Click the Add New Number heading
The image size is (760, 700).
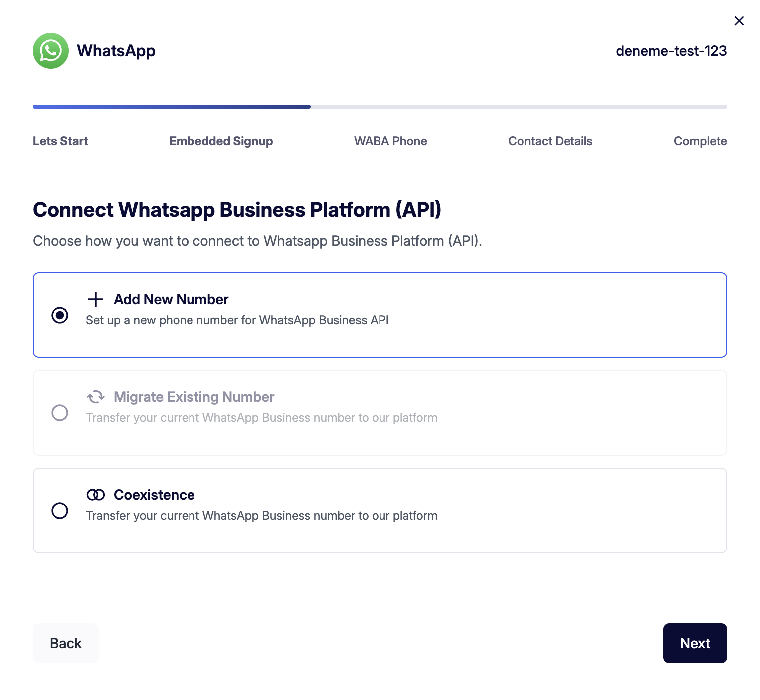click(171, 299)
